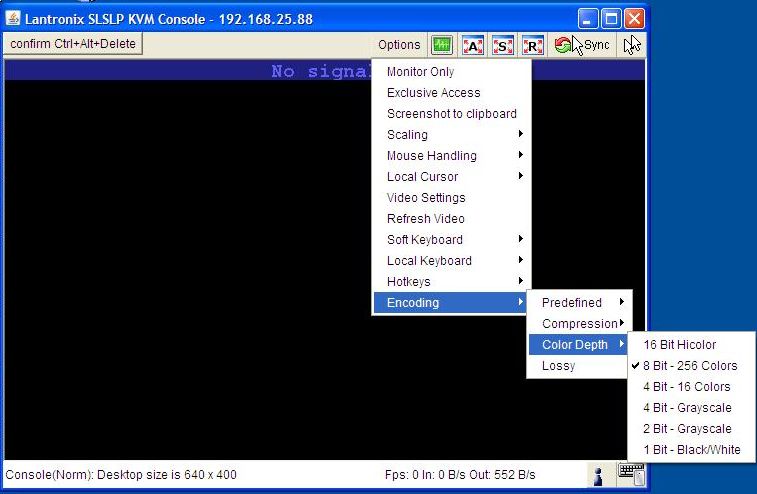Select 4 Bit - Grayscale color depth
Viewport: 757px width, 494px height.
pos(687,408)
